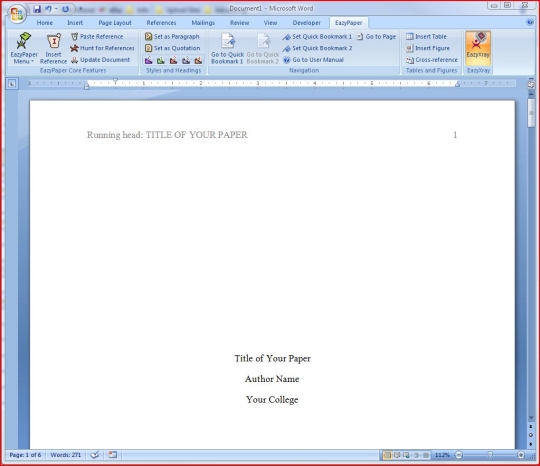The height and width of the screenshot is (466, 540).
Task: Run Update Document
Action: click(100, 60)
